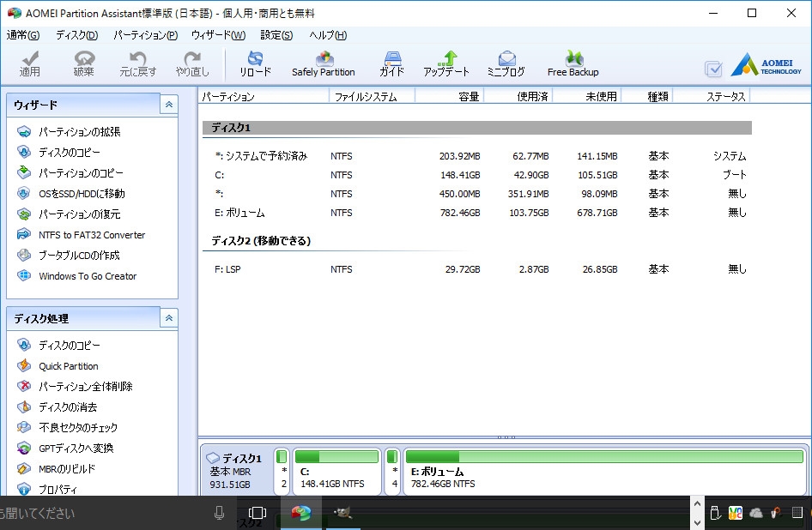Sort by 使用済 column header
Image resolution: width=812 pixels, height=530 pixels.
(518, 96)
